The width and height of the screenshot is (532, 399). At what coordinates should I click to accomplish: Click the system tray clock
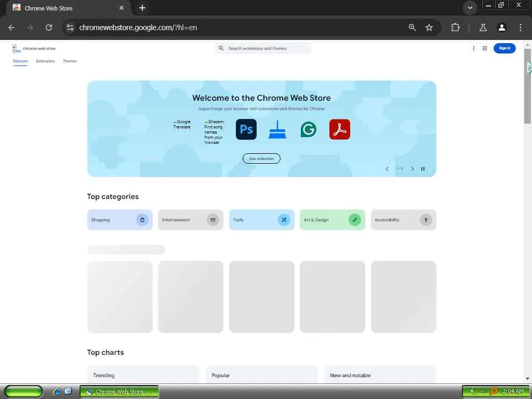(x=513, y=391)
